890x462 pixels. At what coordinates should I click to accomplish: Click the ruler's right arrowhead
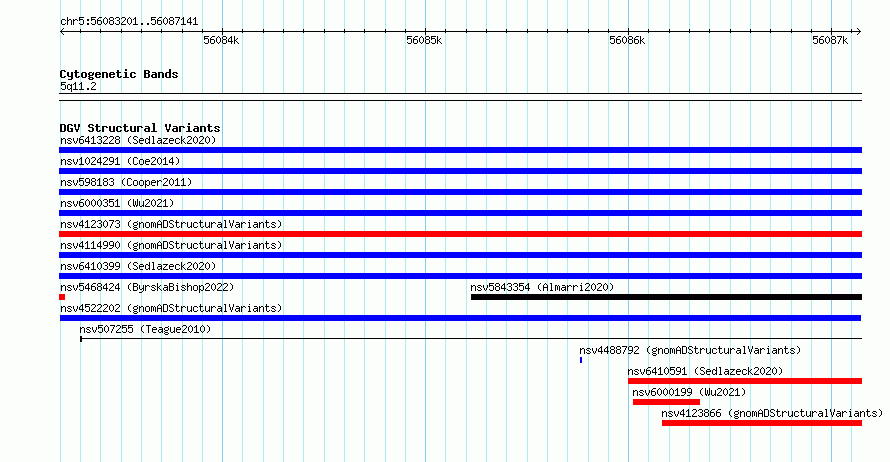(859, 32)
